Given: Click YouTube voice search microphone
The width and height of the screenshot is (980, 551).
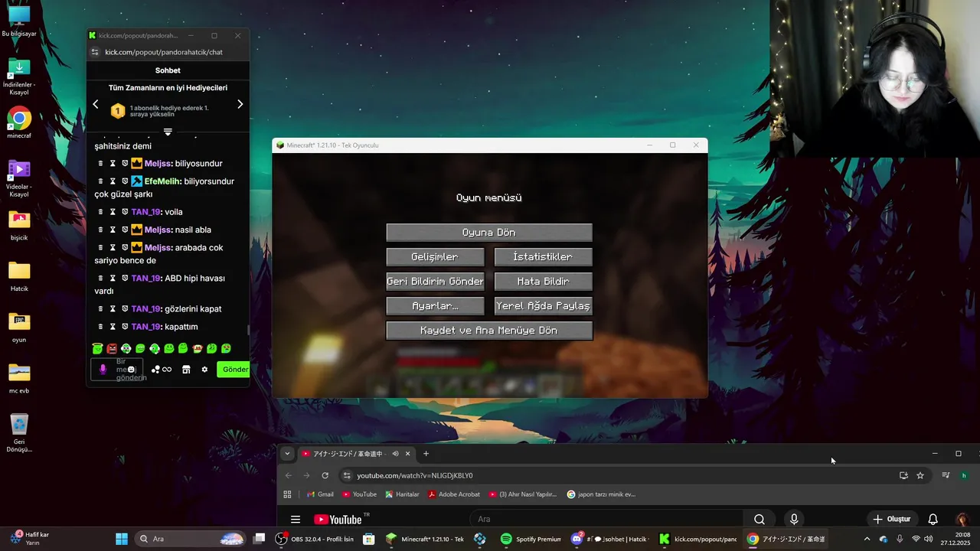Looking at the screenshot, I should pos(794,520).
